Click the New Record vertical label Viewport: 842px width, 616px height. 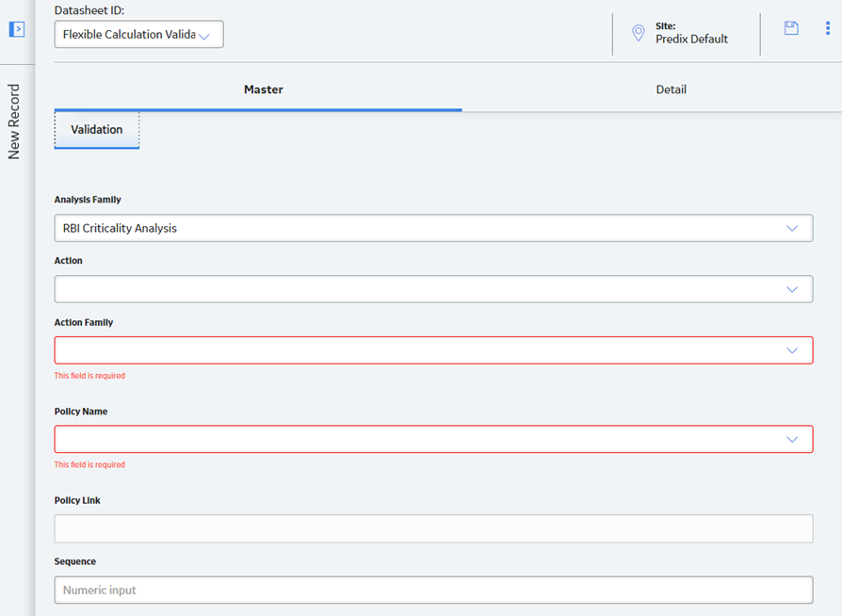tap(13, 122)
